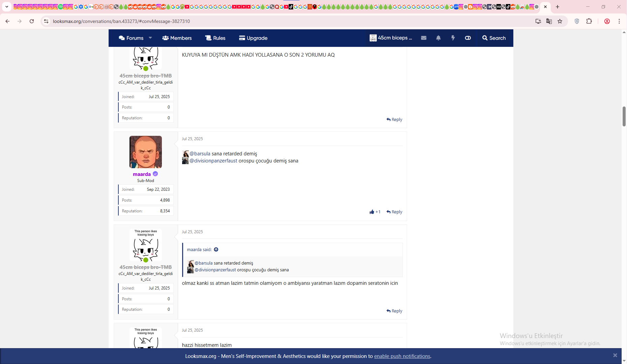Open the alerts bell icon
This screenshot has width=627, height=364.
pos(438,38)
